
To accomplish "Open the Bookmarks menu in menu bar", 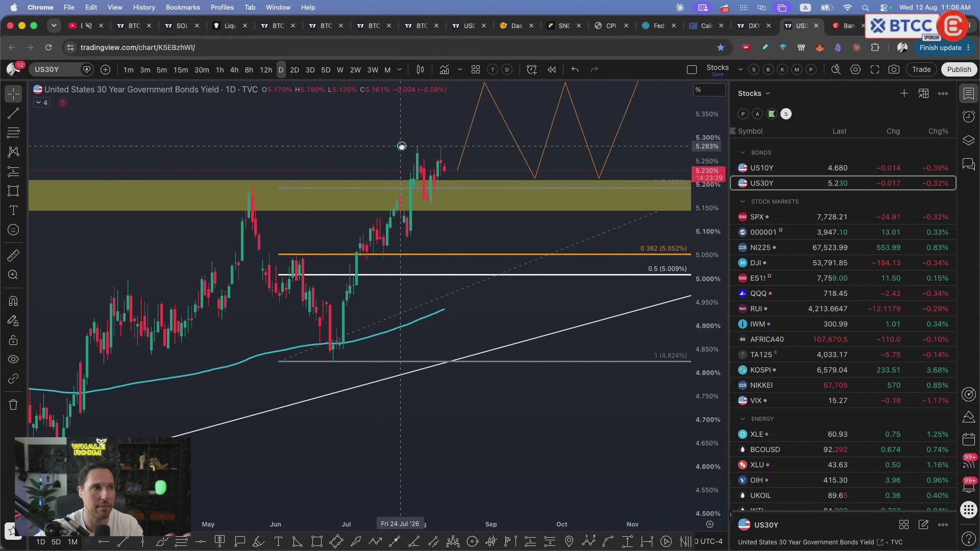I will point(183,7).
